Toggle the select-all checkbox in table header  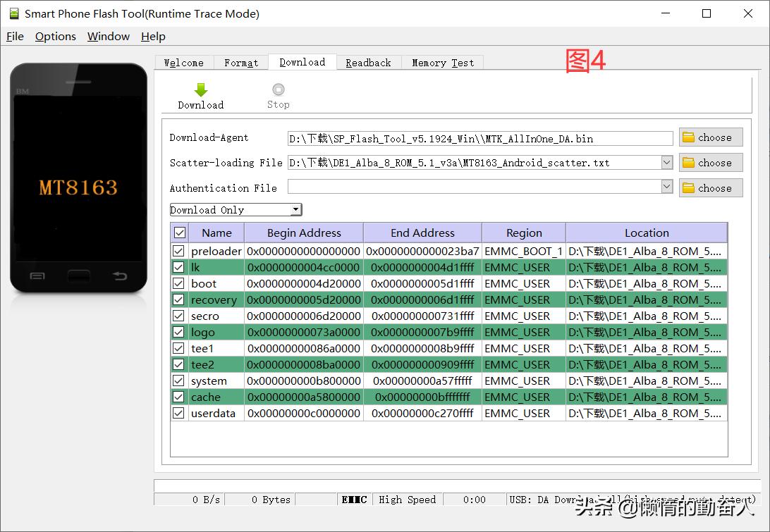(x=180, y=233)
